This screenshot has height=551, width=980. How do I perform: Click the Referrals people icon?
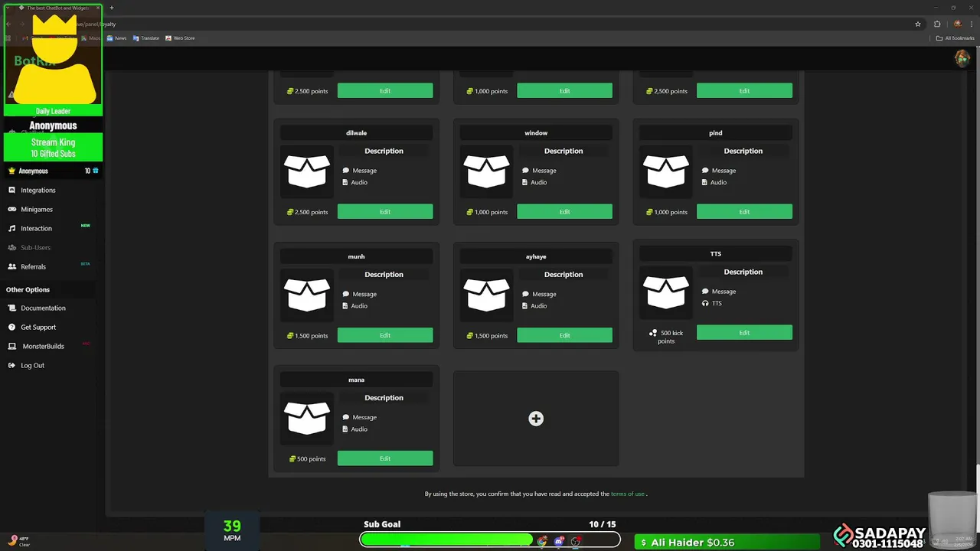click(11, 266)
